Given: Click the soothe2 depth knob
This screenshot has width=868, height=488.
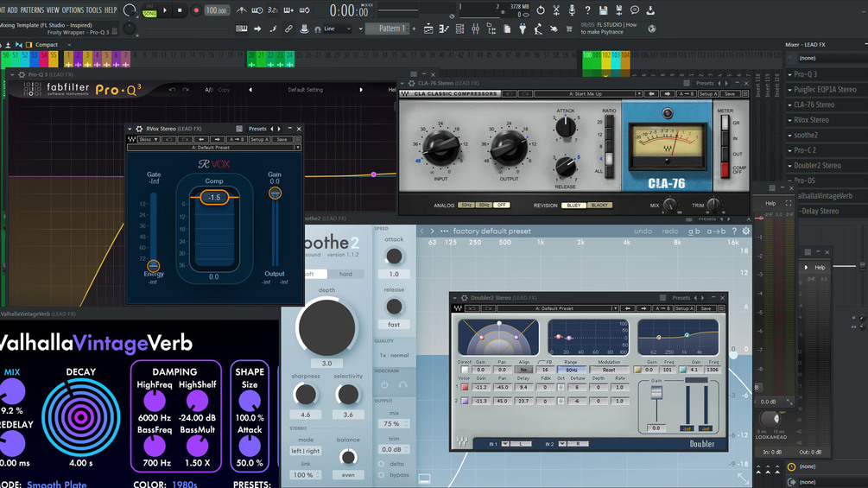Looking at the screenshot, I should click(326, 327).
